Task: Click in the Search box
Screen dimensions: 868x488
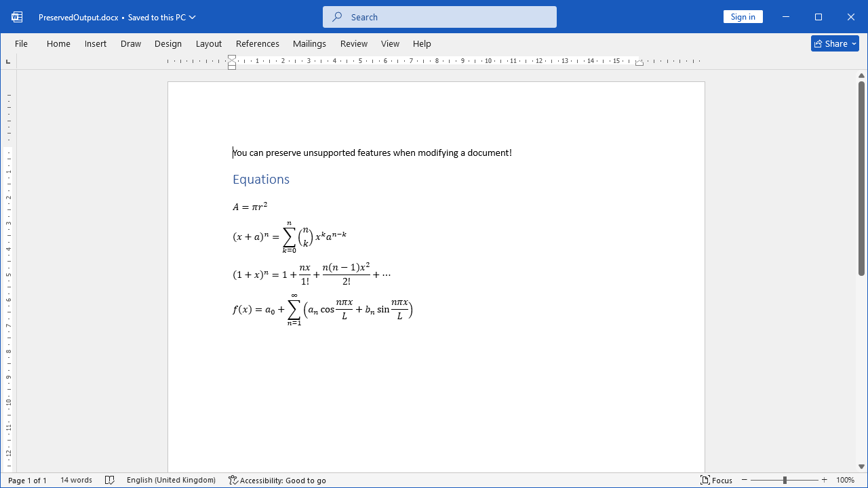Action: 439,17
